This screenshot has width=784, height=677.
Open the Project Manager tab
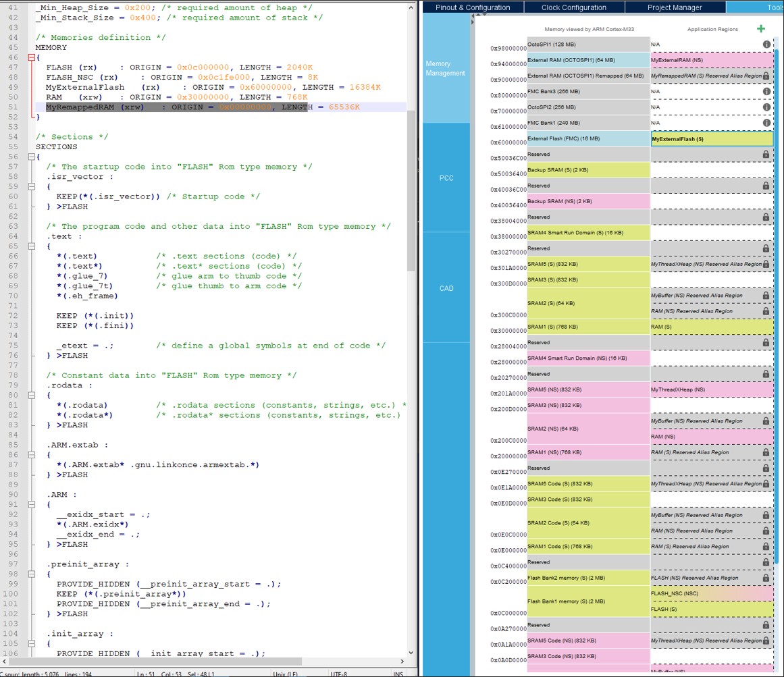(675, 7)
